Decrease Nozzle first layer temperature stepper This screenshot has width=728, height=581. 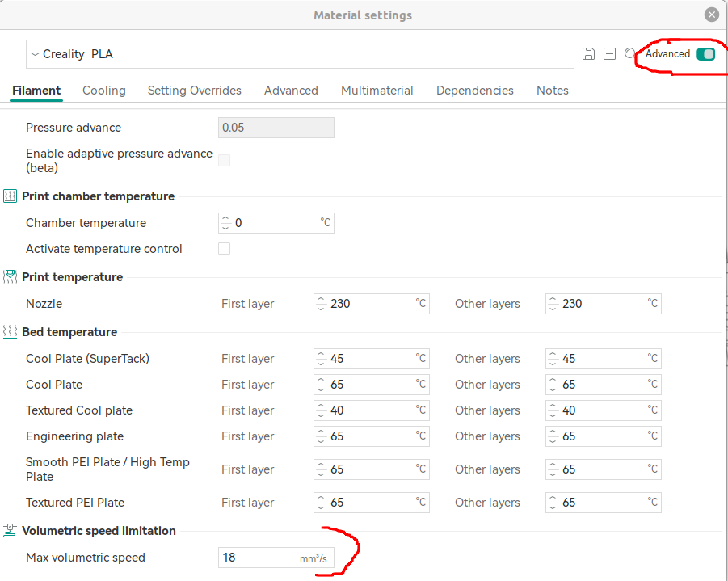pyautogui.click(x=321, y=308)
